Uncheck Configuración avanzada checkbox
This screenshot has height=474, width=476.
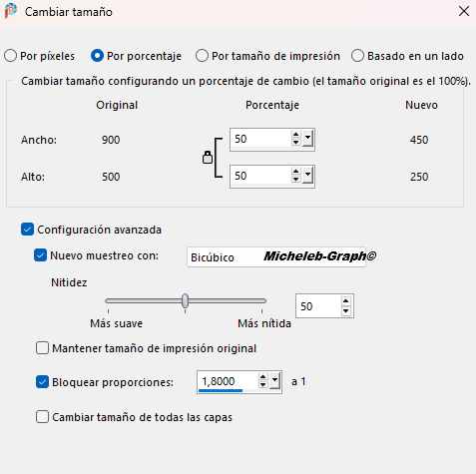click(27, 230)
